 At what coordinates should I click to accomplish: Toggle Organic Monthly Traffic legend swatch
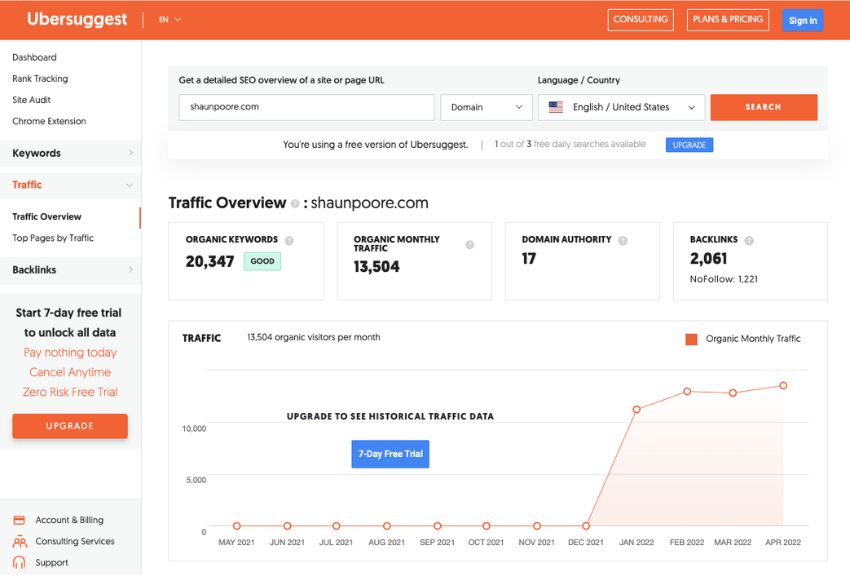pos(691,339)
